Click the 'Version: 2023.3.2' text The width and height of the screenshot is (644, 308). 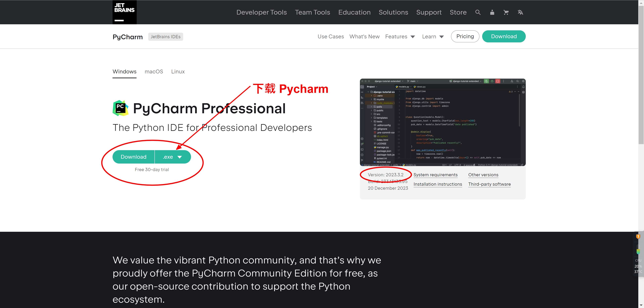[x=386, y=175]
